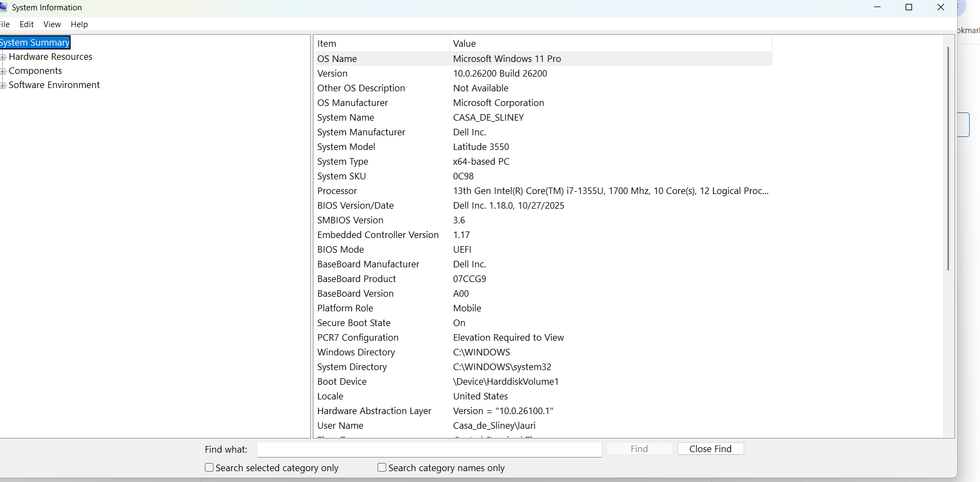Select the Platform Role row
The width and height of the screenshot is (980, 482).
[x=543, y=308]
